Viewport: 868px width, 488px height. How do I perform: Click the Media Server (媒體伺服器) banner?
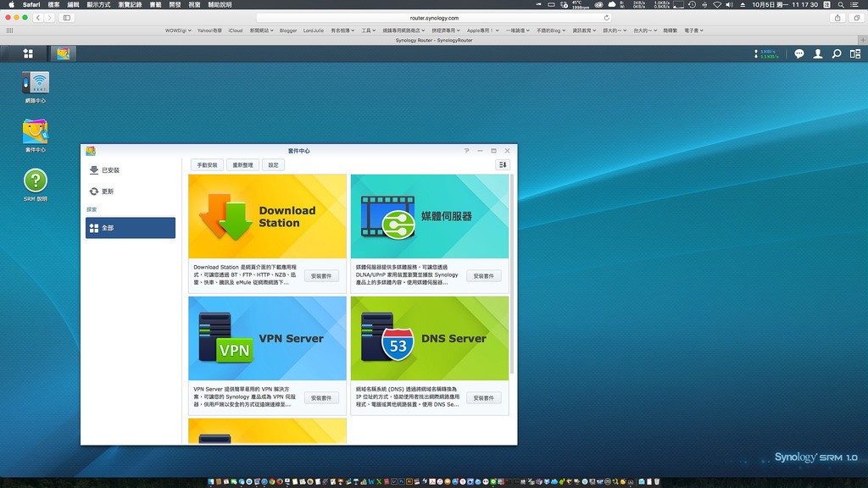430,216
